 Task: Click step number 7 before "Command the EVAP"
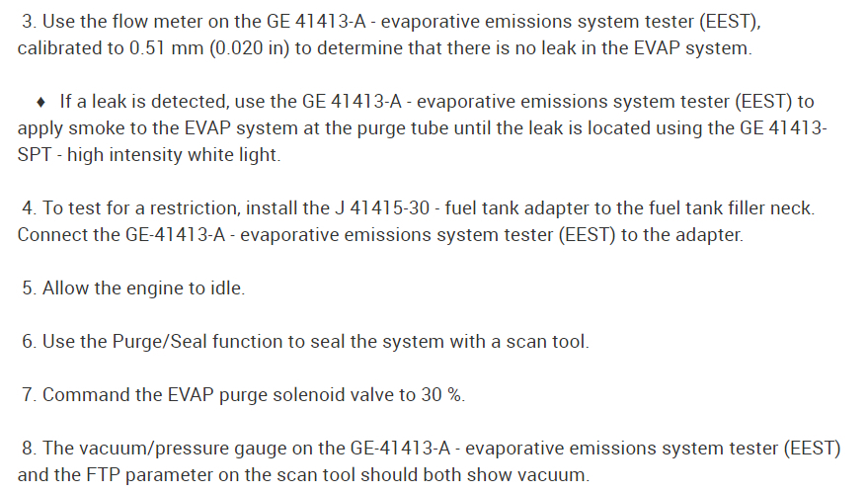coord(27,395)
